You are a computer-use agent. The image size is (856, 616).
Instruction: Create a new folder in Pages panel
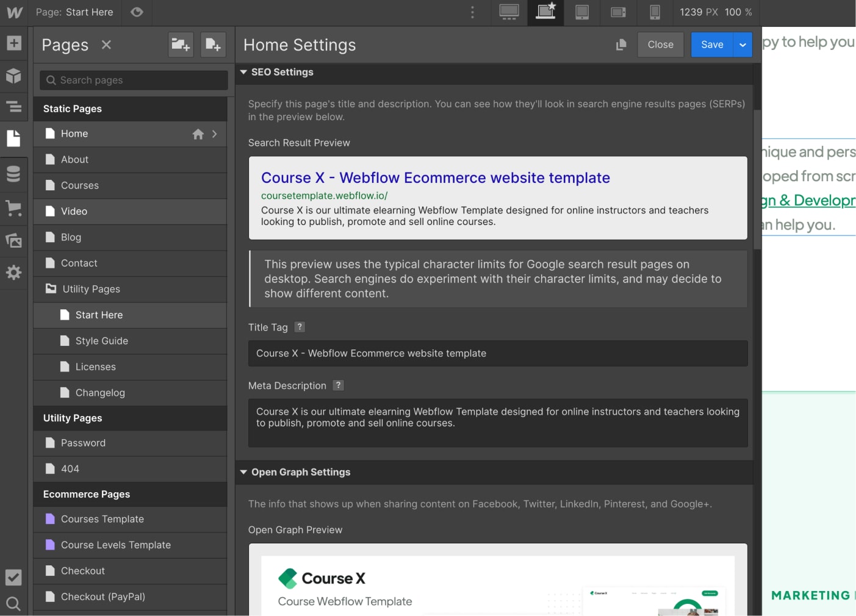[181, 45]
